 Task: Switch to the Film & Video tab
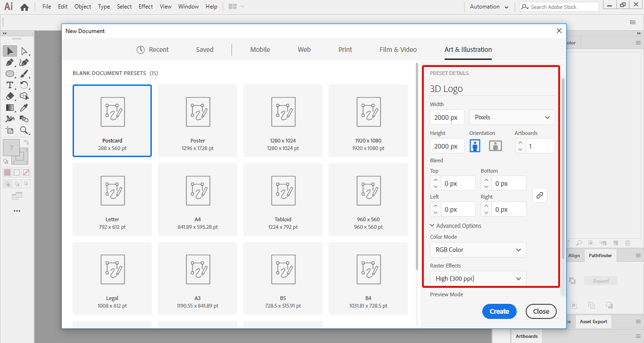pos(398,50)
